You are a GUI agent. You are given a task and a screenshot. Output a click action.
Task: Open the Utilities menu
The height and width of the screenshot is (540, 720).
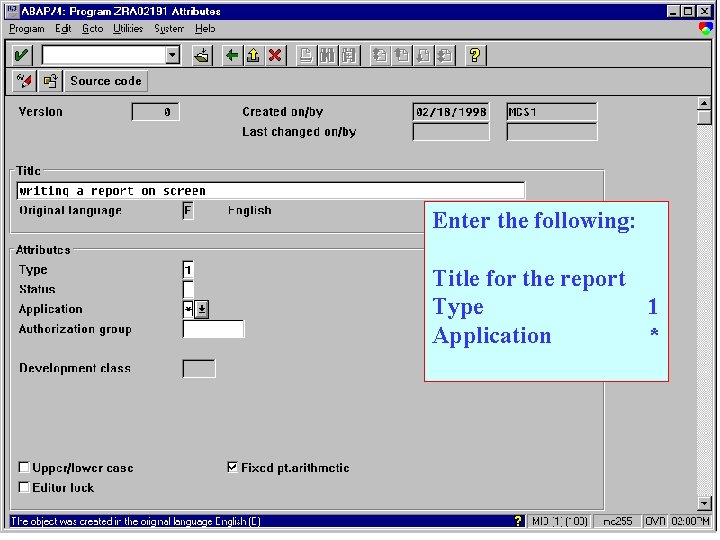pyautogui.click(x=128, y=28)
